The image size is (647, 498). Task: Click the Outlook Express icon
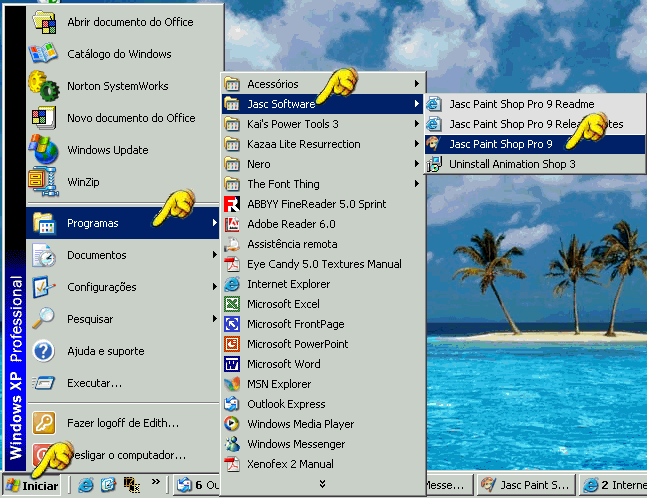232,404
